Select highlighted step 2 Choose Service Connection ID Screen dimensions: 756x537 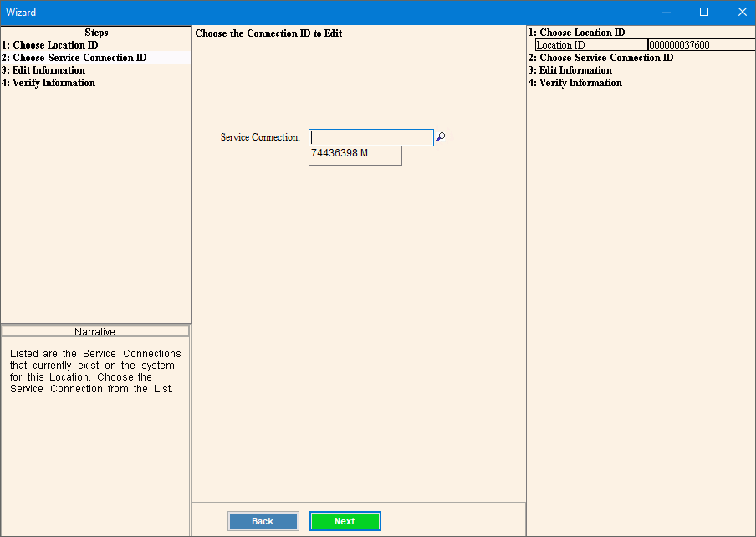pos(74,58)
